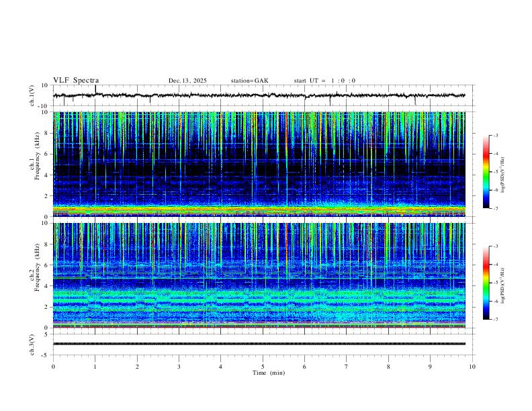Click time axis tick label "7"
Screen dimensions: 532x411
coord(347,367)
